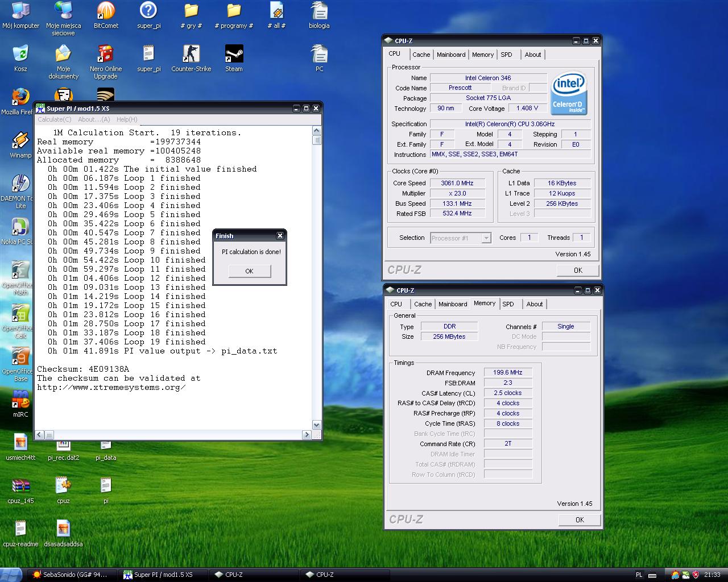Click Super PI horizontal scrollbar right arrow
This screenshot has width=728, height=582.
point(307,435)
